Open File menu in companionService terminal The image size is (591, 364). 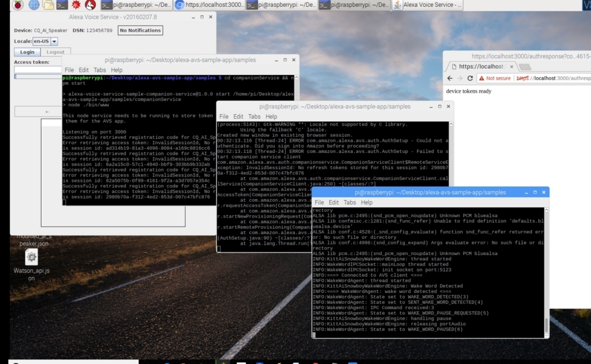[x=69, y=70]
